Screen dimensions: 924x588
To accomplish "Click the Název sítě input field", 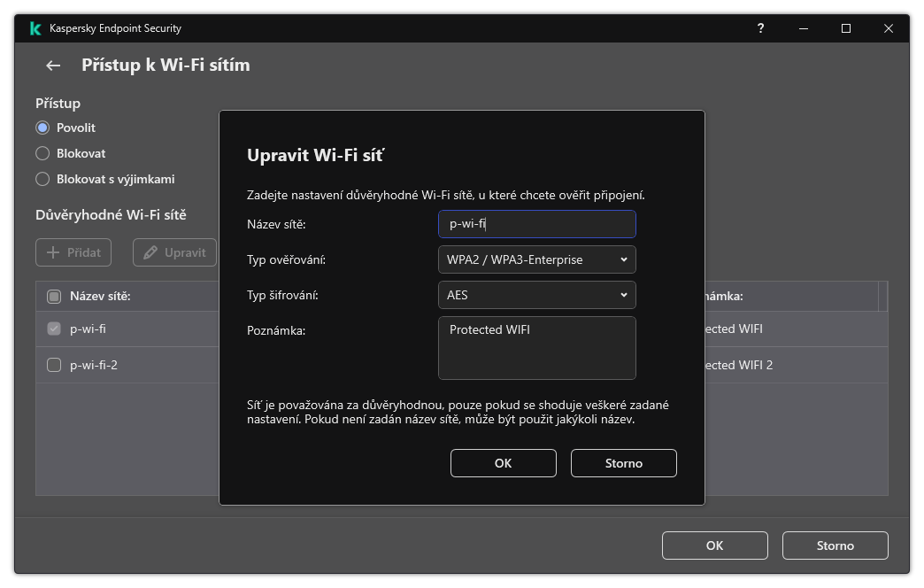I will pyautogui.click(x=537, y=224).
